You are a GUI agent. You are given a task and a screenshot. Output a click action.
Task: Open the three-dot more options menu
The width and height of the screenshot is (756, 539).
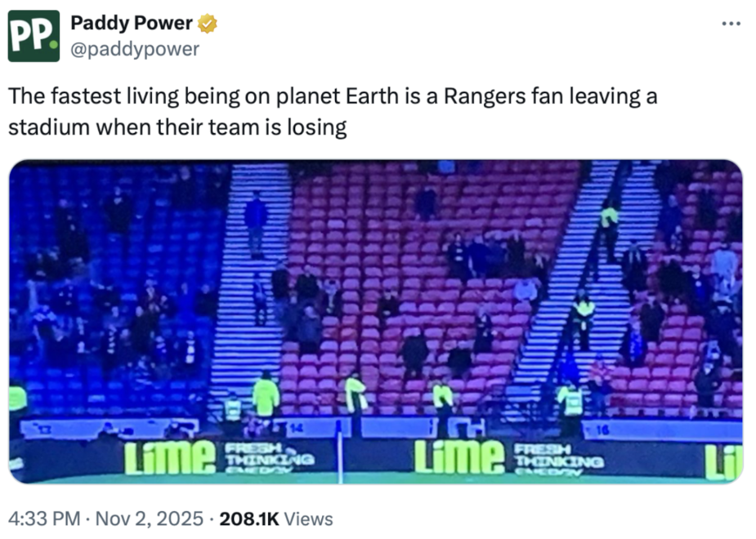730,22
